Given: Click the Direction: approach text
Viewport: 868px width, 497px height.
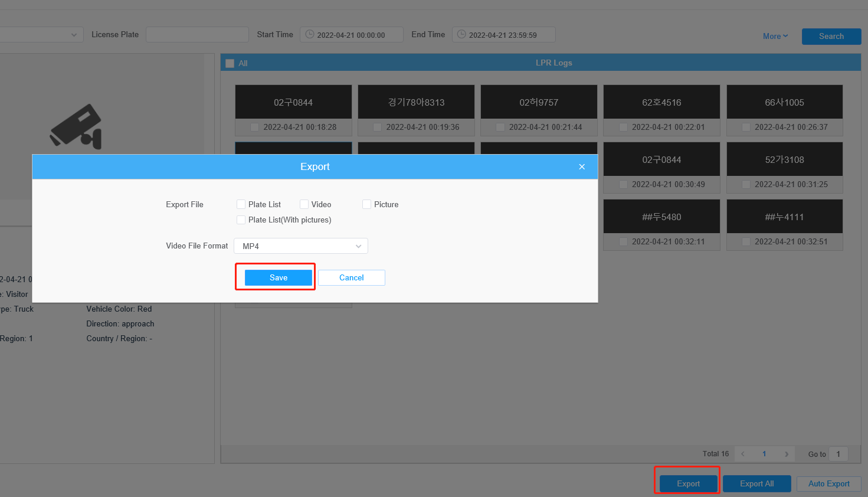Looking at the screenshot, I should (120, 323).
